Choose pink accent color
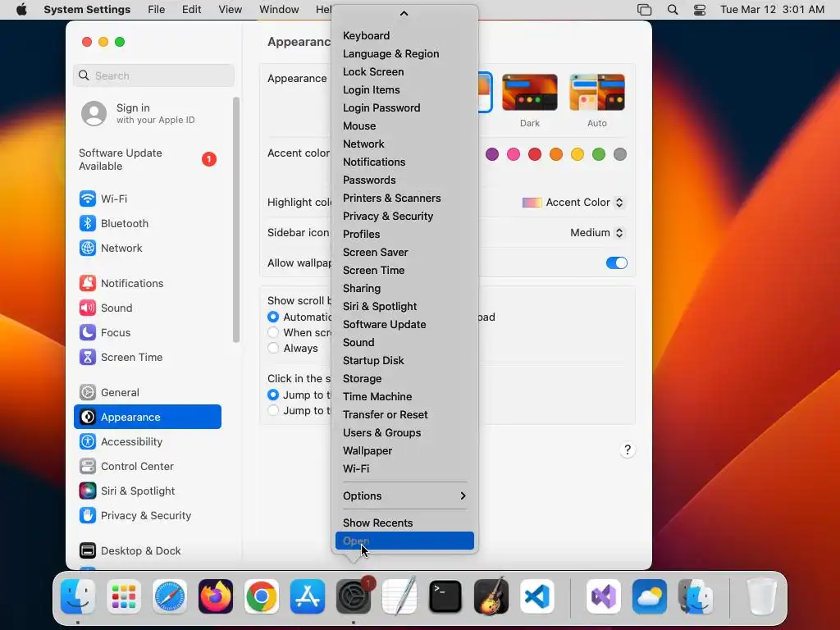 point(514,155)
